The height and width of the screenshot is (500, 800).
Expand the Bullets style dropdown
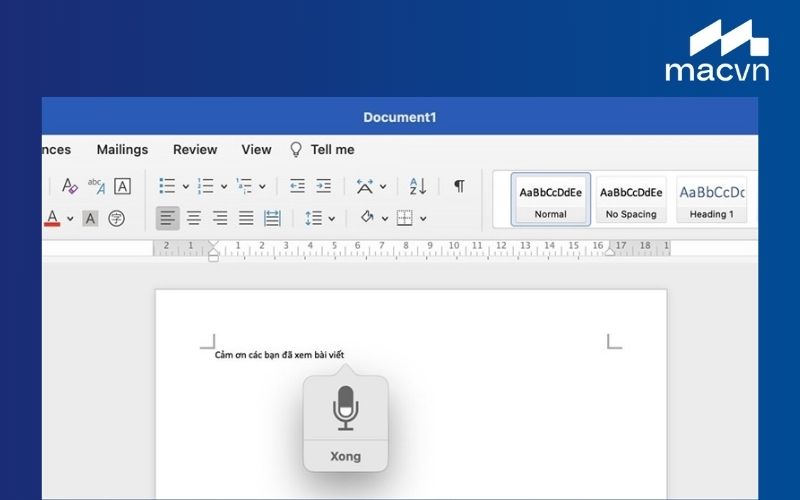(x=186, y=187)
